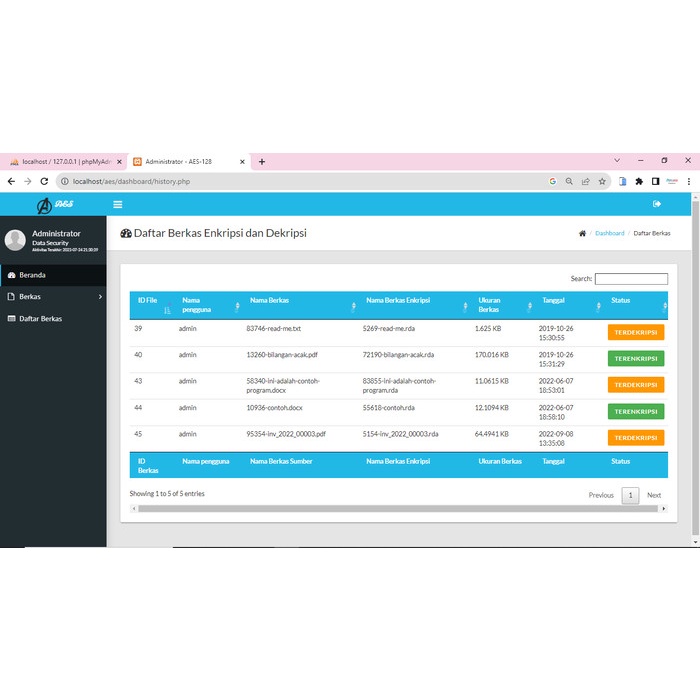Click the home icon in breadcrumb
Image resolution: width=700 pixels, height=700 pixels.
tap(582, 233)
